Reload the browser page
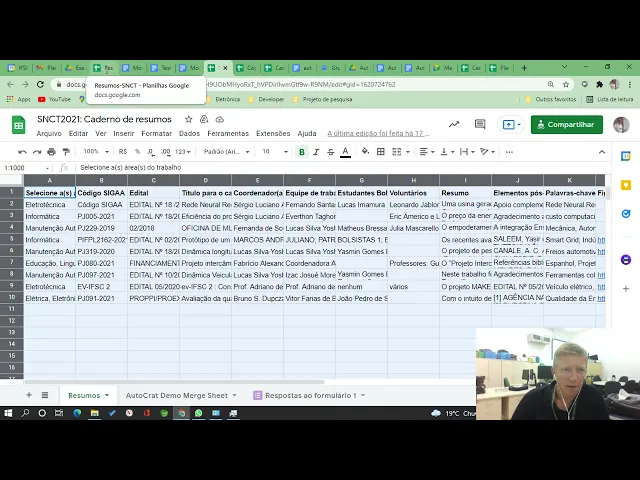640x480 pixels. pos(40,84)
